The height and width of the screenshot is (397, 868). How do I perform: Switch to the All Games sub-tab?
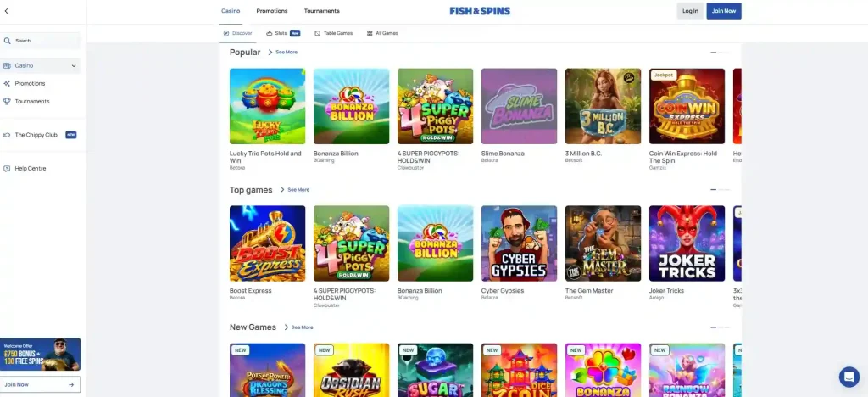pos(382,33)
